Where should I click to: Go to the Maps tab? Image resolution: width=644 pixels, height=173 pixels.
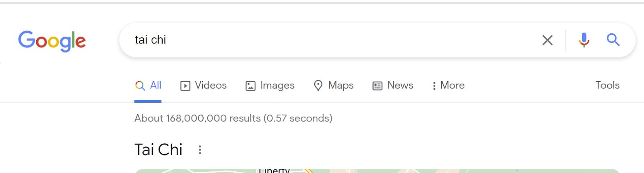[333, 85]
